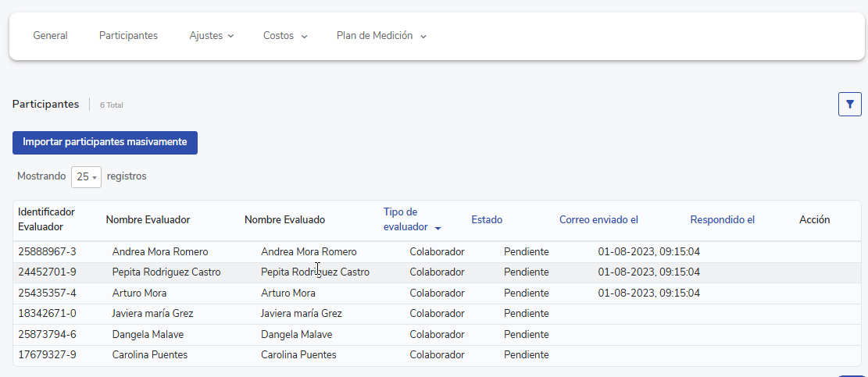
Task: Click Importar participantes masivamente button
Action: tap(105, 142)
